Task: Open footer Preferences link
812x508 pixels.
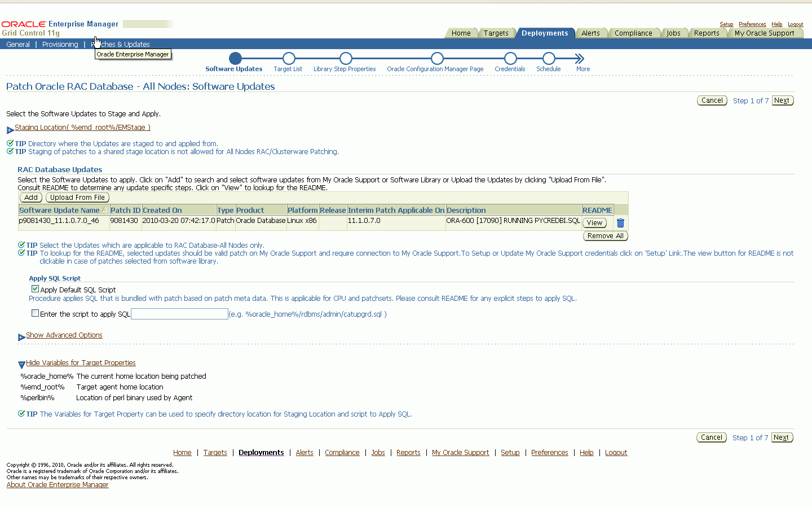Action: click(x=549, y=453)
